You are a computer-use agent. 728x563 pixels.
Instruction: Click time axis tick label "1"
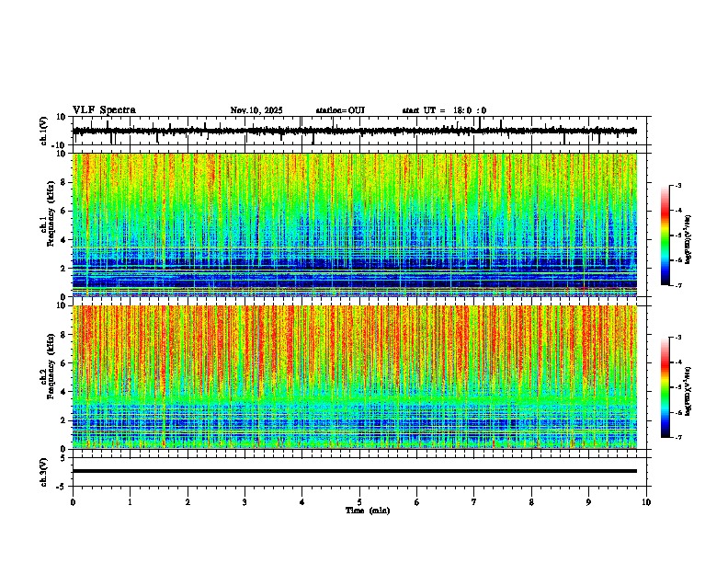click(x=130, y=502)
